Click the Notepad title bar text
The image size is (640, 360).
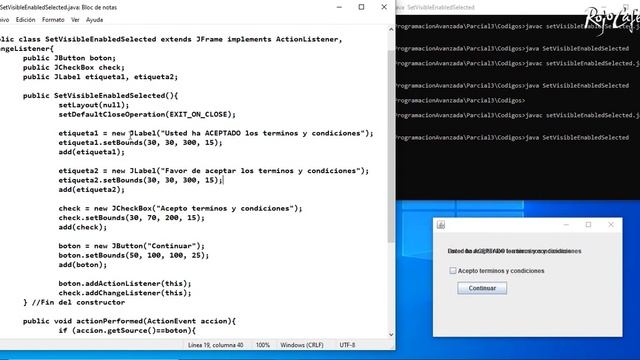point(58,7)
